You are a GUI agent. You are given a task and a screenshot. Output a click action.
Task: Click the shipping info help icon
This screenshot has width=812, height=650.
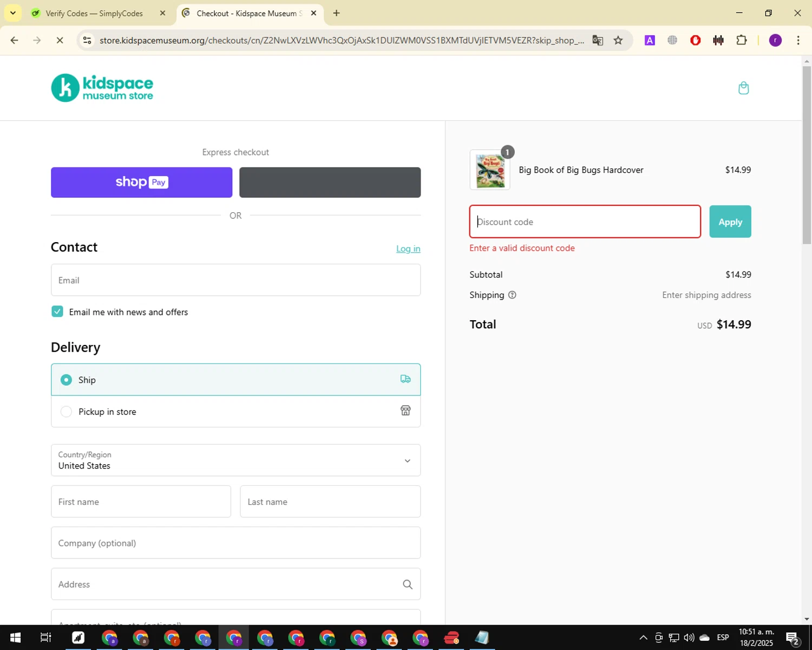point(512,295)
